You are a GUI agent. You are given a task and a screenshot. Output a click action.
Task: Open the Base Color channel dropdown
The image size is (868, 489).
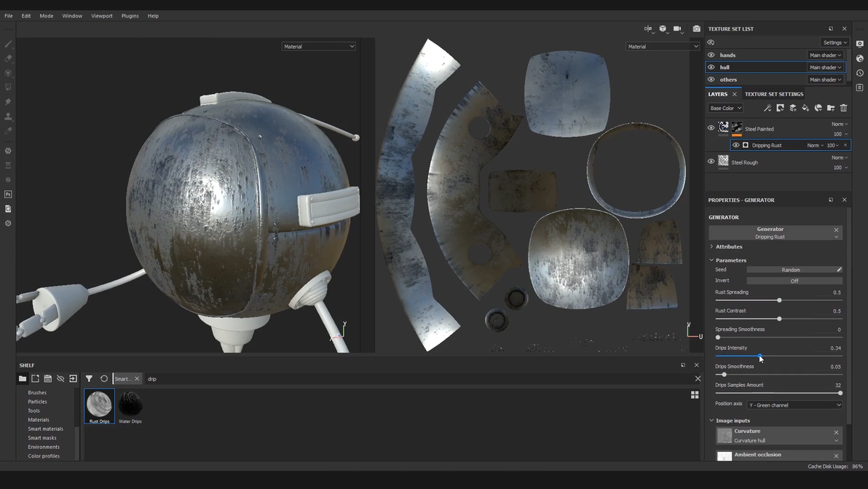(725, 108)
